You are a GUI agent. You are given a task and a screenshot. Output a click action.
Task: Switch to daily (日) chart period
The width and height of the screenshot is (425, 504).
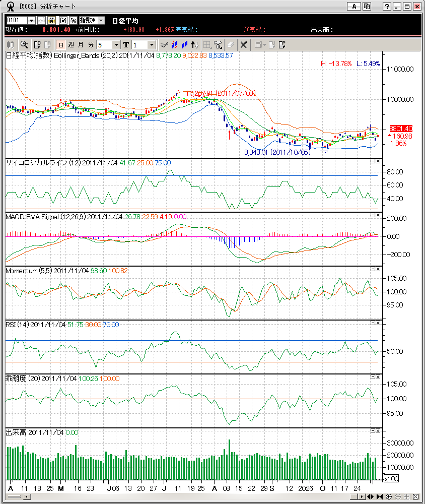pyautogui.click(x=60, y=44)
